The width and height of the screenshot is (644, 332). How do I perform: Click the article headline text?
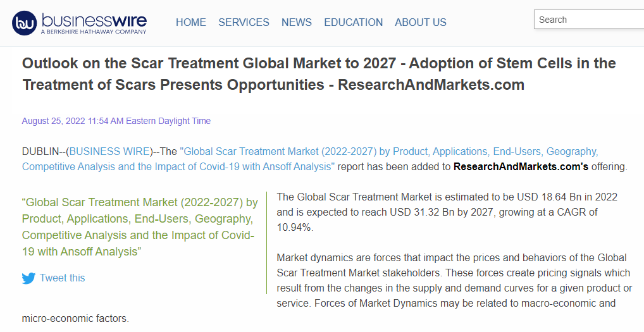pos(319,74)
